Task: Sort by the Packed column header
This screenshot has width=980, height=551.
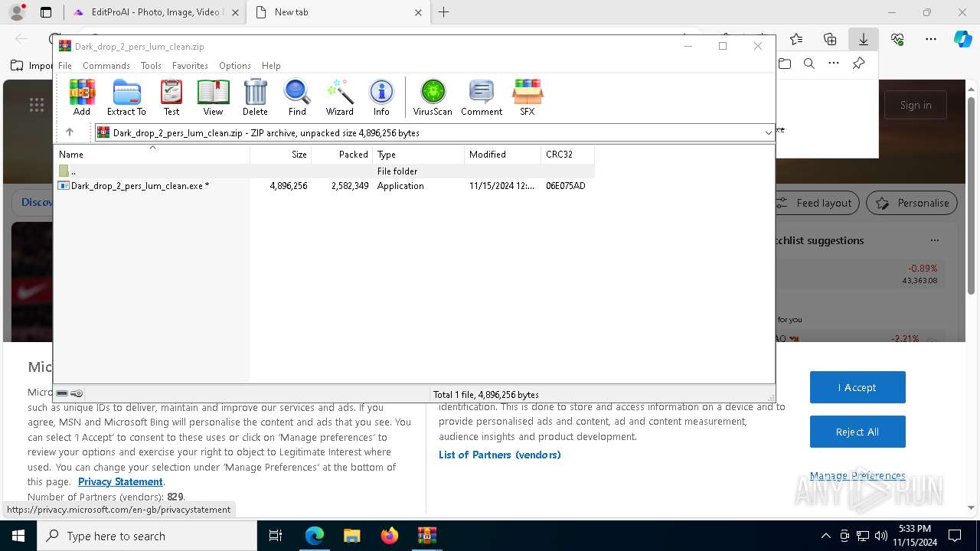Action: click(342, 154)
